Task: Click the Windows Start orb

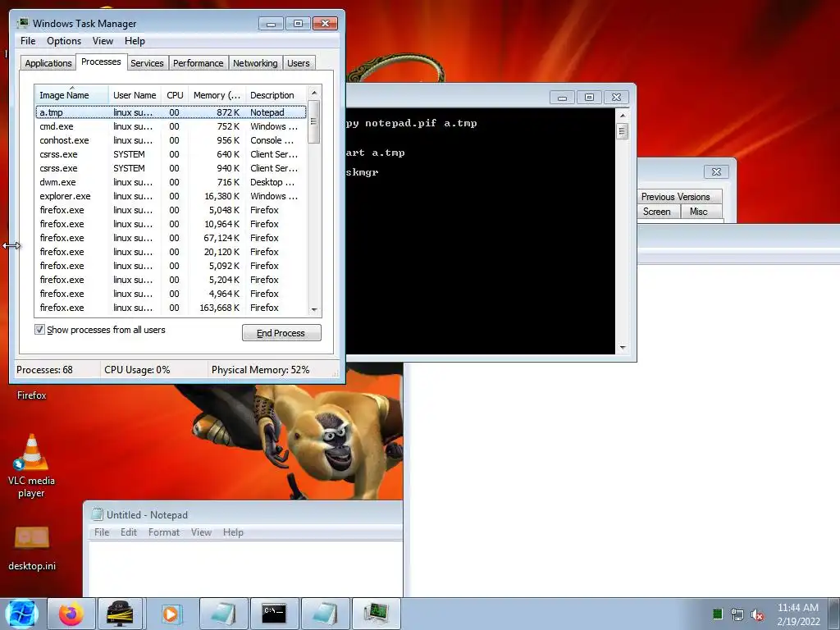Action: point(22,614)
